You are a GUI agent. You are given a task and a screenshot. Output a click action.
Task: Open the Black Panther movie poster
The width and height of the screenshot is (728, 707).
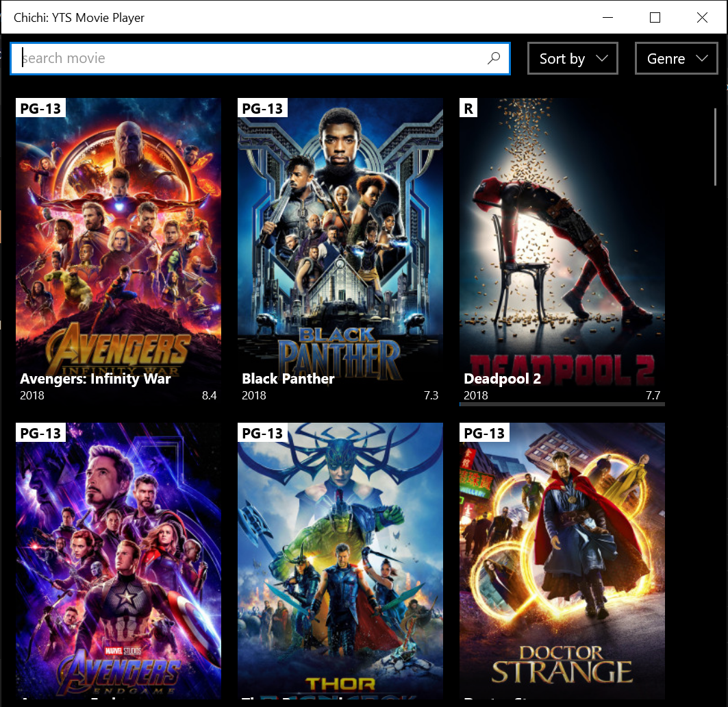(340, 251)
